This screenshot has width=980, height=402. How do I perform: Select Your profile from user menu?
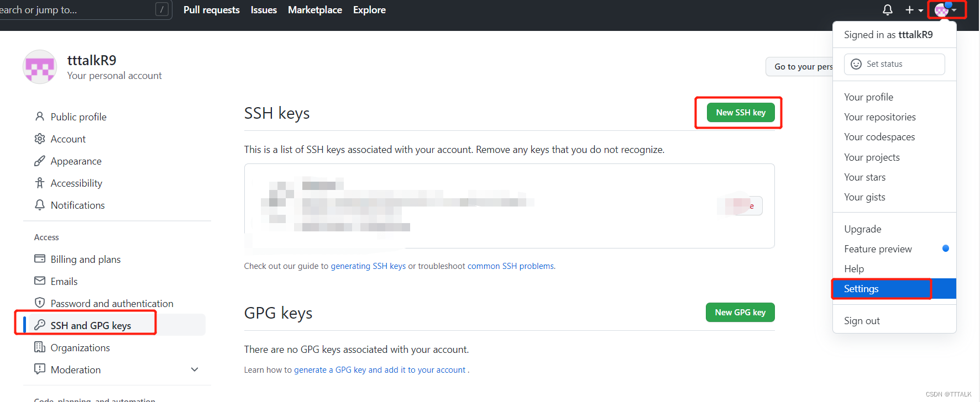pos(894,97)
